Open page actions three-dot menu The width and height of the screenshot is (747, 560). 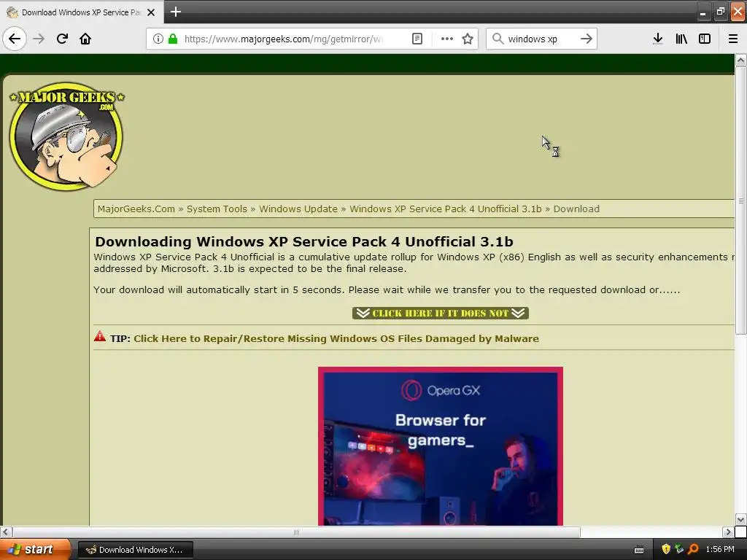(447, 39)
